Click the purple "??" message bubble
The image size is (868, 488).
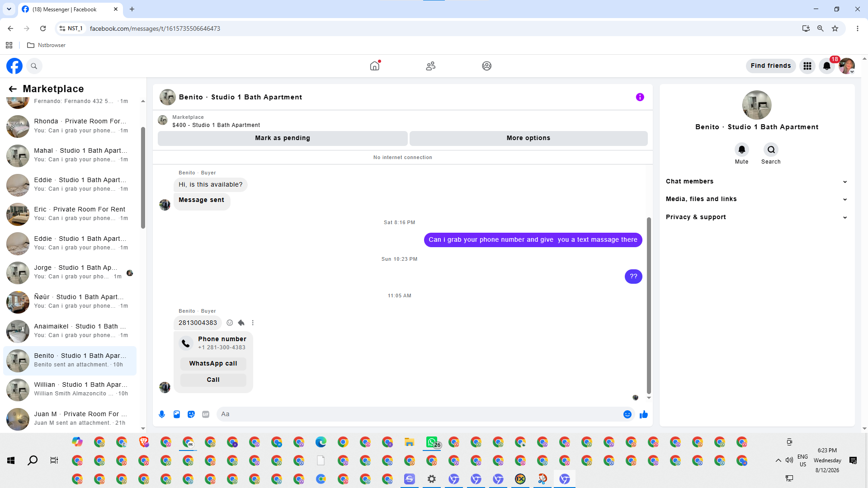(x=633, y=277)
